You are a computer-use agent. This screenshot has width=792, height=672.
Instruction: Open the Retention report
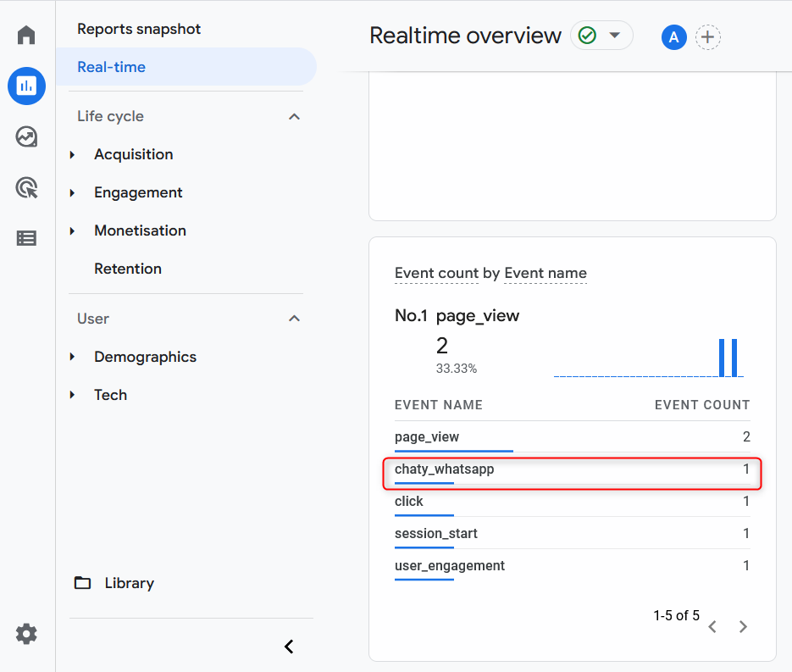tap(128, 269)
